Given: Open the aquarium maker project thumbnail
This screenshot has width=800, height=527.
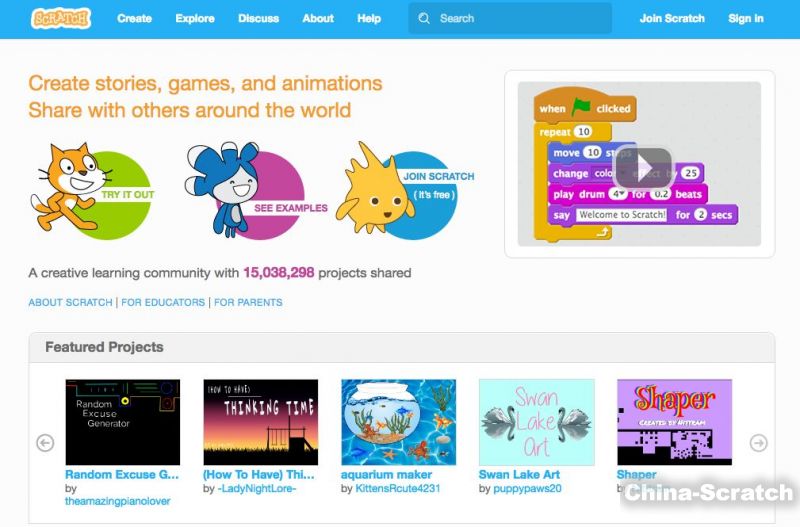Looking at the screenshot, I should 398,421.
